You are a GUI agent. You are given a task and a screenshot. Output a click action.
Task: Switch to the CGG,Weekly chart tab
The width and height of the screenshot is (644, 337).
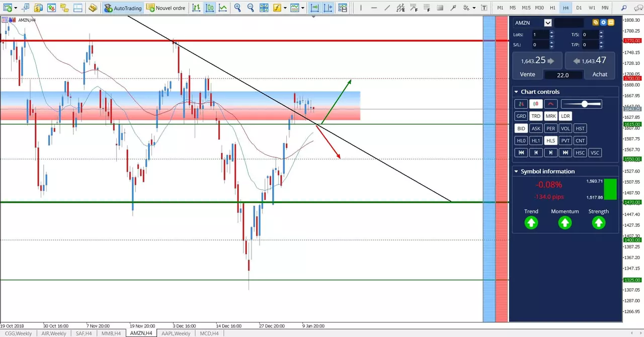(18, 333)
